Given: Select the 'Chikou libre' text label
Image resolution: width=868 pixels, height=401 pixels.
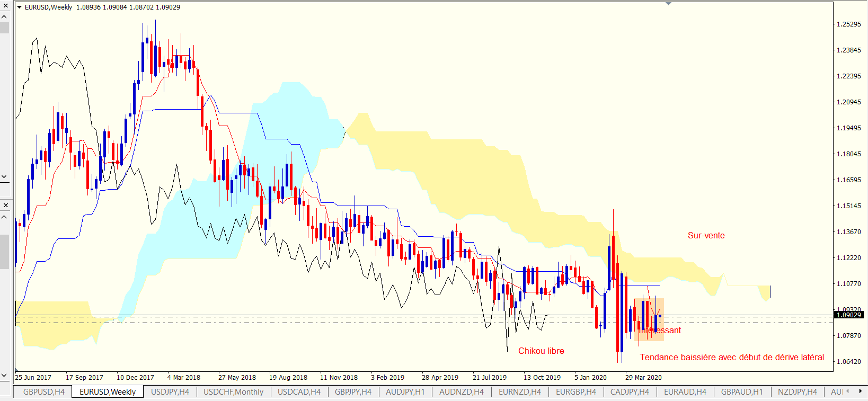Looking at the screenshot, I should coord(541,351).
